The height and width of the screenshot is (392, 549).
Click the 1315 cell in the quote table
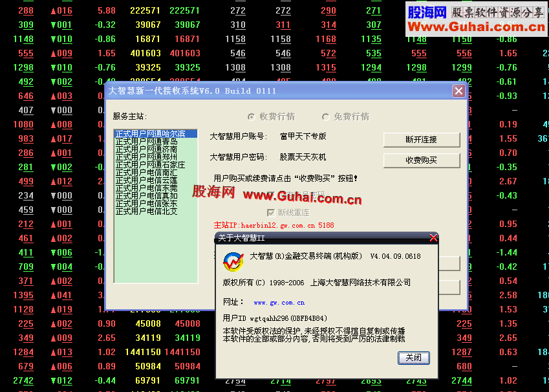point(326,68)
